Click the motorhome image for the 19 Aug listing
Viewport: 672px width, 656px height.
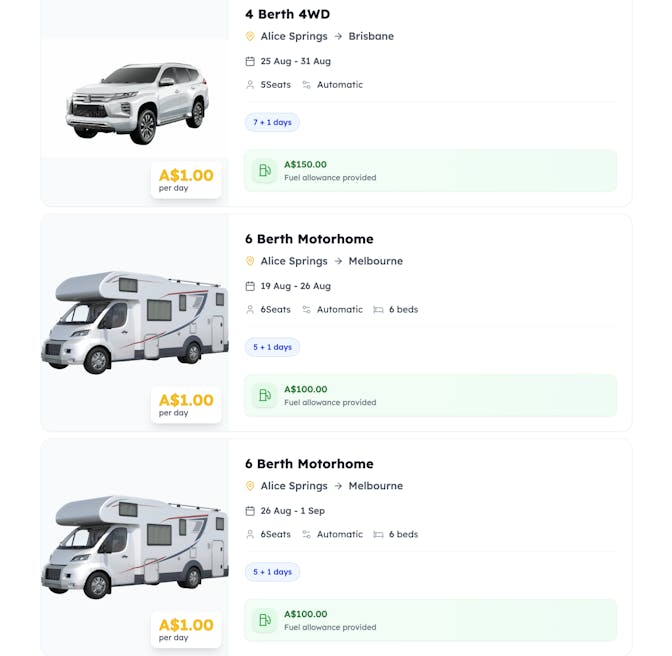click(134, 322)
